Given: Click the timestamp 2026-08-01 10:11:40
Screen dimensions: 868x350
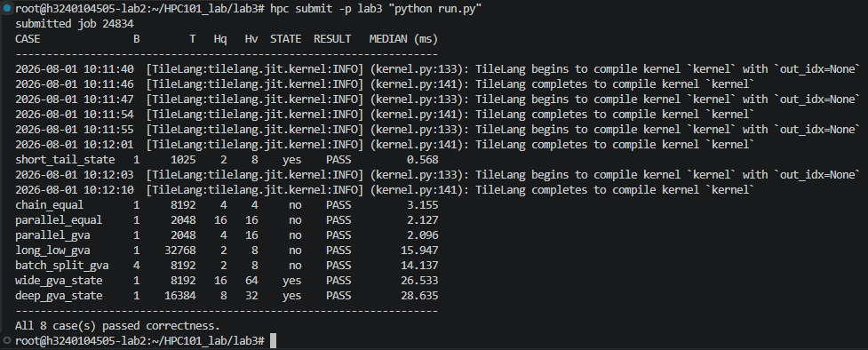Looking at the screenshot, I should pyautogui.click(x=75, y=69).
